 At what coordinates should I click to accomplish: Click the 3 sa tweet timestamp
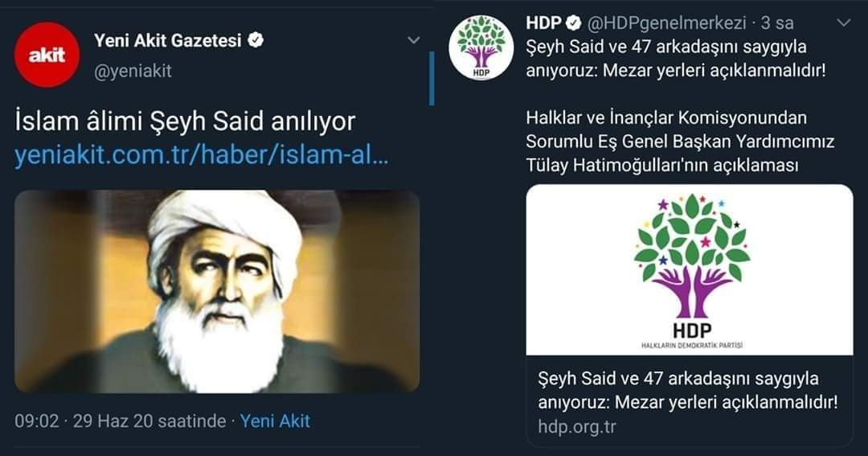pyautogui.click(x=777, y=23)
